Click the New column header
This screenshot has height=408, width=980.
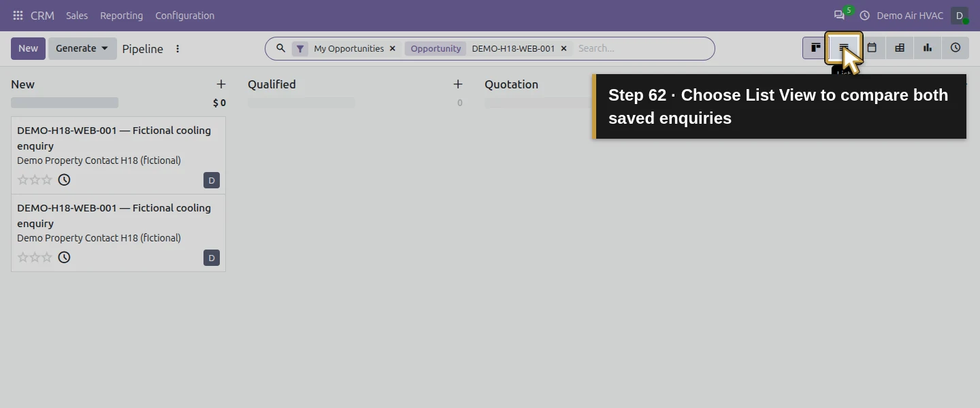click(x=22, y=84)
